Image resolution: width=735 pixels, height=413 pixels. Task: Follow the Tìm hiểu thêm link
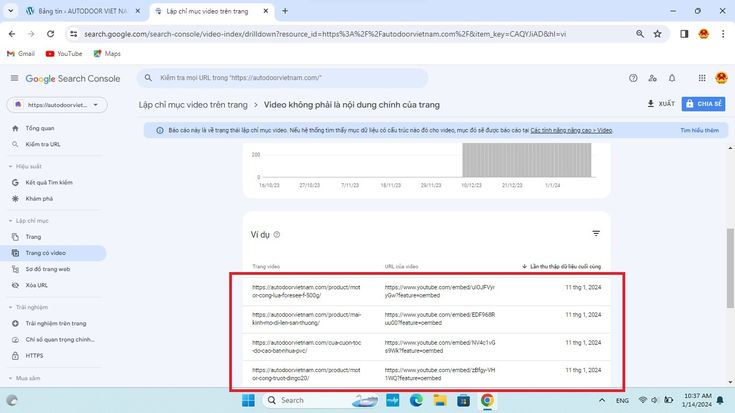click(699, 130)
